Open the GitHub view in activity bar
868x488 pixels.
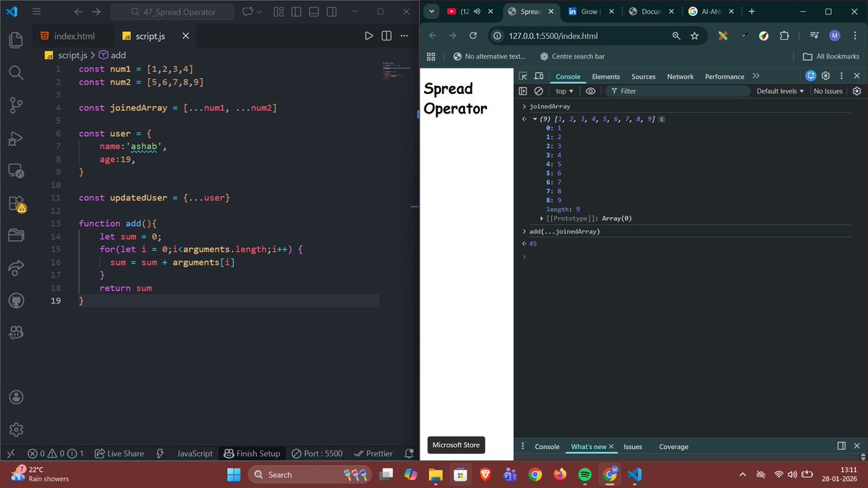[x=16, y=300]
